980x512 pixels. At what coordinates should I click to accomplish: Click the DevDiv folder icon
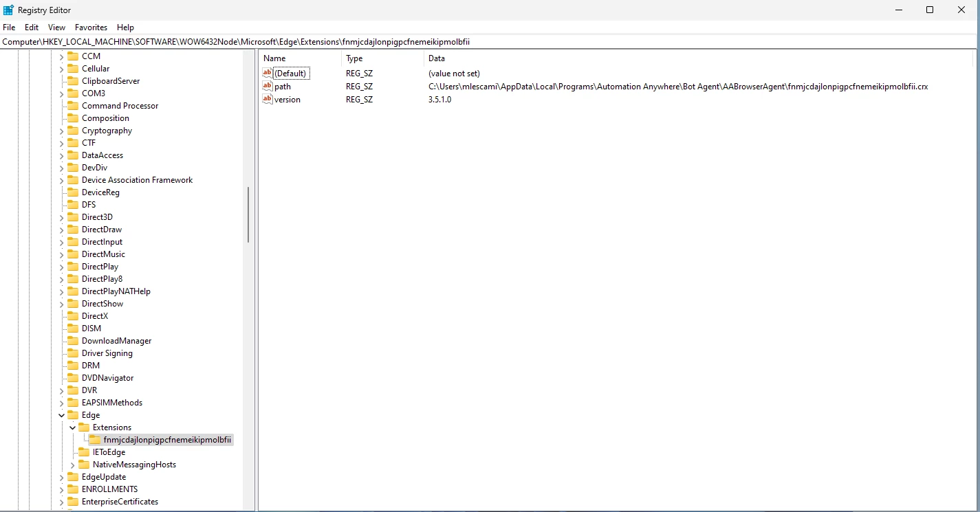click(x=73, y=168)
